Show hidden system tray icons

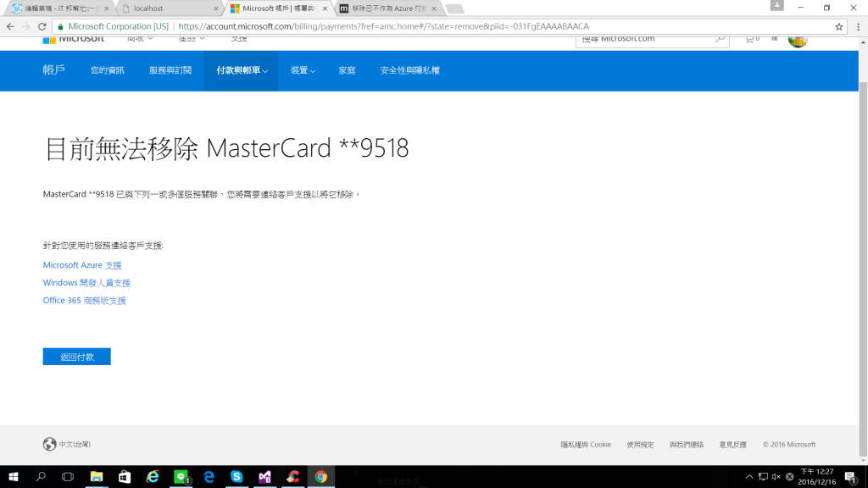749,476
